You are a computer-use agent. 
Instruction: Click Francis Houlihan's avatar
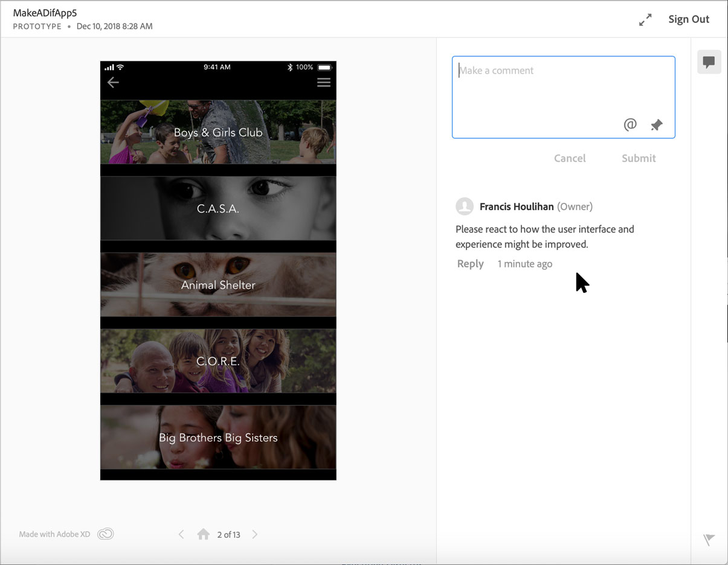[465, 206]
